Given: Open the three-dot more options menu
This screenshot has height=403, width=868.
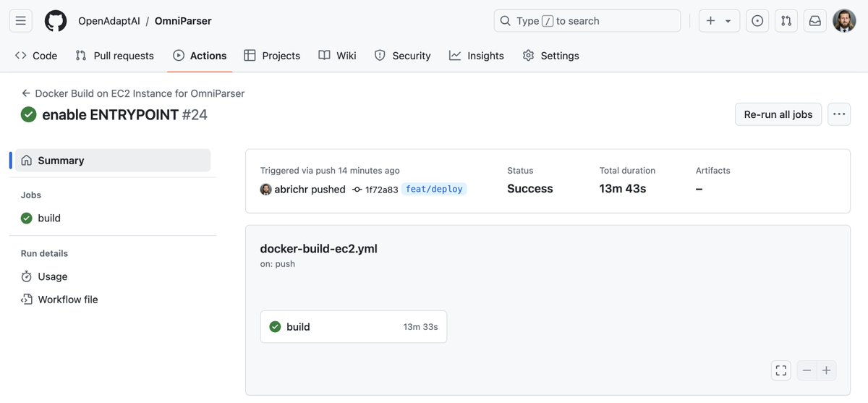Looking at the screenshot, I should (839, 114).
